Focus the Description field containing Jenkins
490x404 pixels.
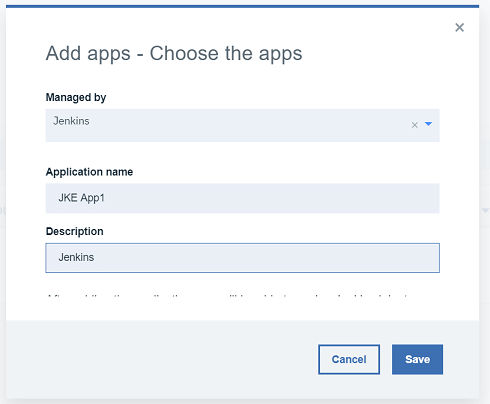coord(242,258)
